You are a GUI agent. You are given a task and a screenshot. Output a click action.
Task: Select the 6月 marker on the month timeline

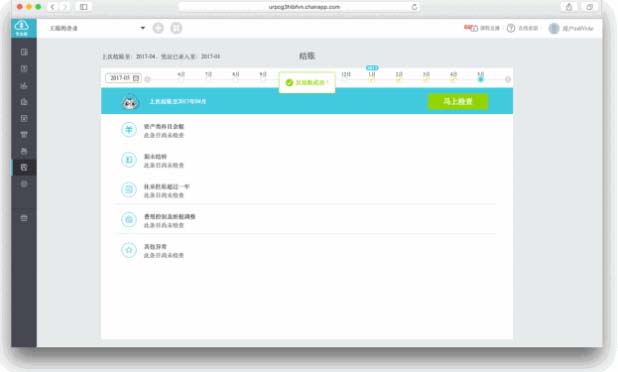[x=181, y=76]
